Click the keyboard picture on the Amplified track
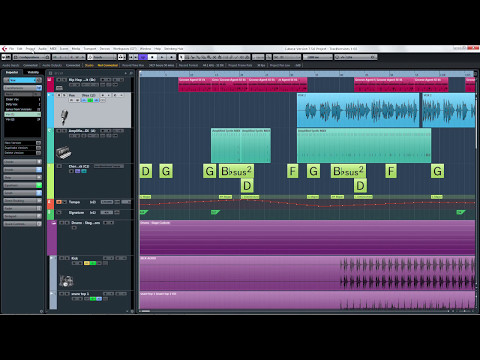Viewport: 480px width, 360px height. coord(63,152)
